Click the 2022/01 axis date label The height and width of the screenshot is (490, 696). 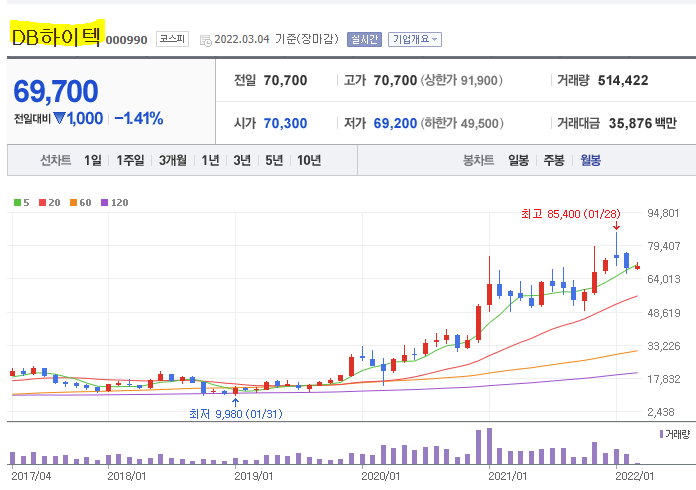click(634, 477)
